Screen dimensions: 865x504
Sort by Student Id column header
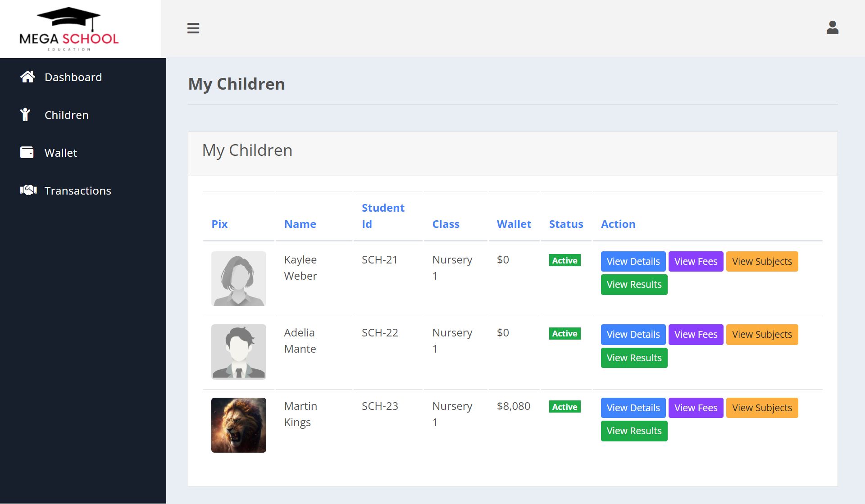point(382,216)
